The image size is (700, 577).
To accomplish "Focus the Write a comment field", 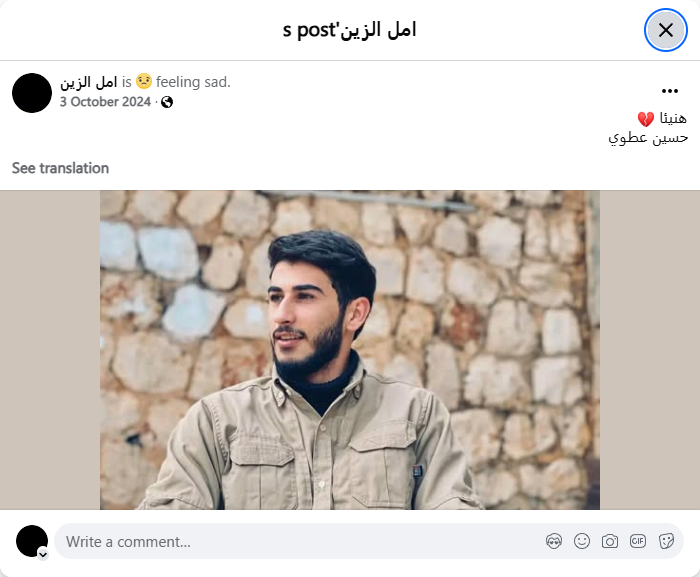I will tap(304, 541).
